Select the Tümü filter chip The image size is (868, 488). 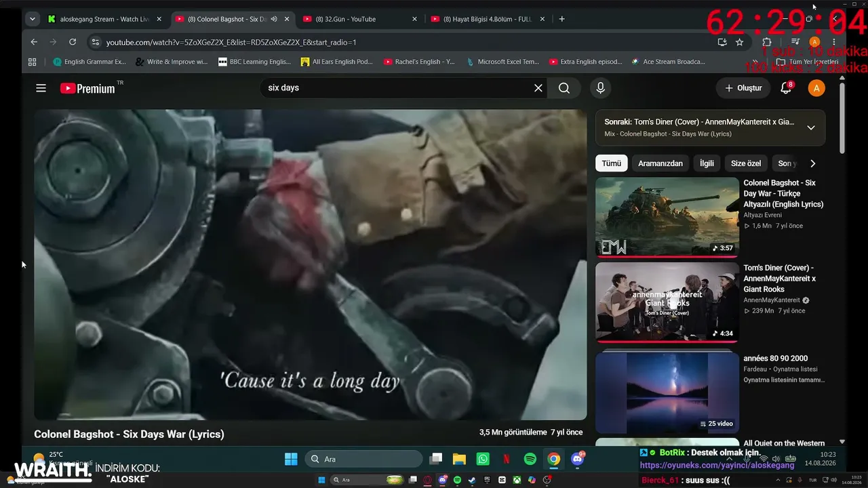(x=611, y=163)
